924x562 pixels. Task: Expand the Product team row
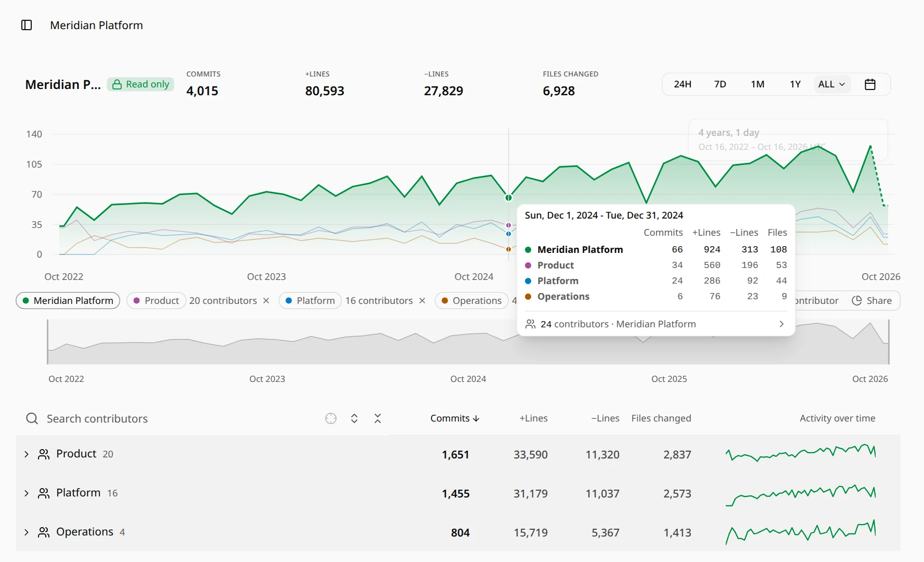tap(27, 454)
